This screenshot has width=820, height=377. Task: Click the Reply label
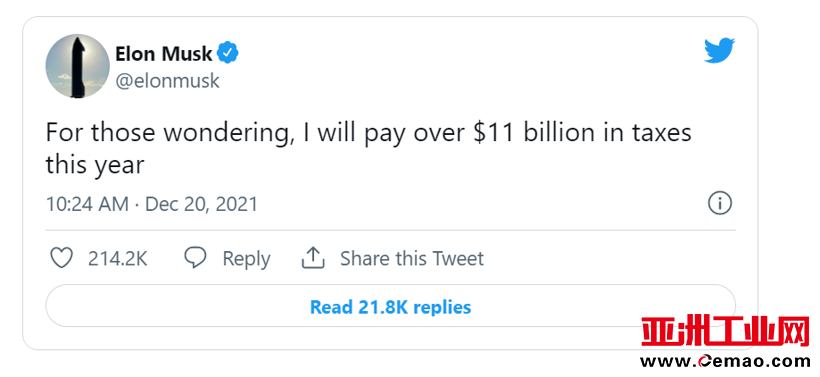click(x=246, y=259)
